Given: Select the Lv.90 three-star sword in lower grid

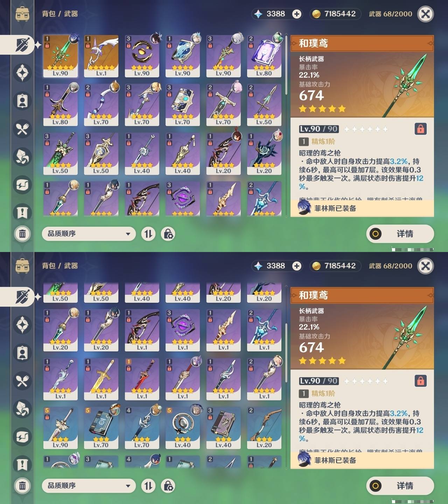Looking at the screenshot, I should point(61,428).
